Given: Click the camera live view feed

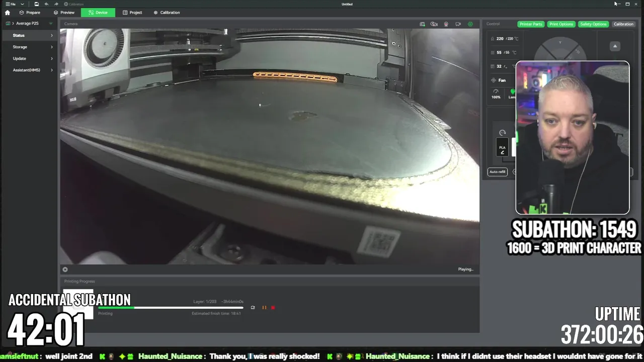Looking at the screenshot, I should point(270,146).
